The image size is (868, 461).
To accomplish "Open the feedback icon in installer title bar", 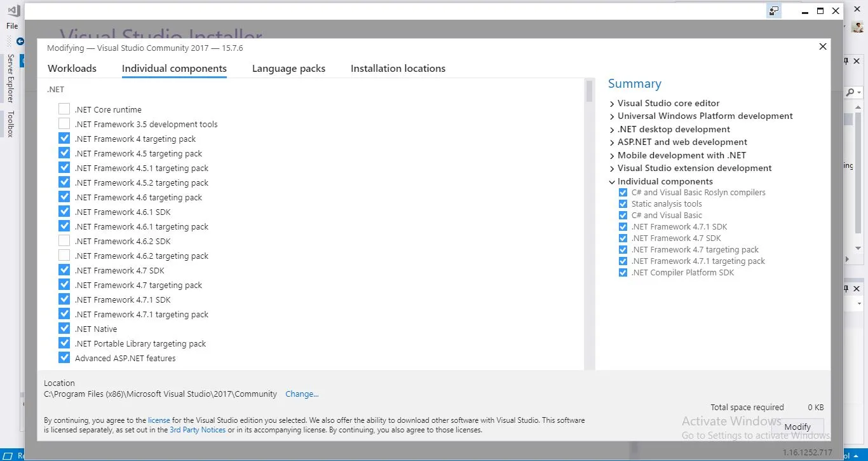I will pyautogui.click(x=773, y=11).
